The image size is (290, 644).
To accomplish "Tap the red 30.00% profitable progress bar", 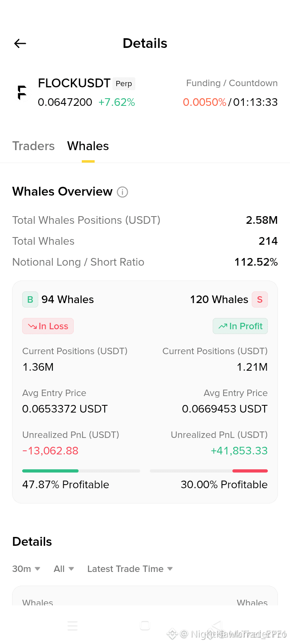I will [209, 471].
